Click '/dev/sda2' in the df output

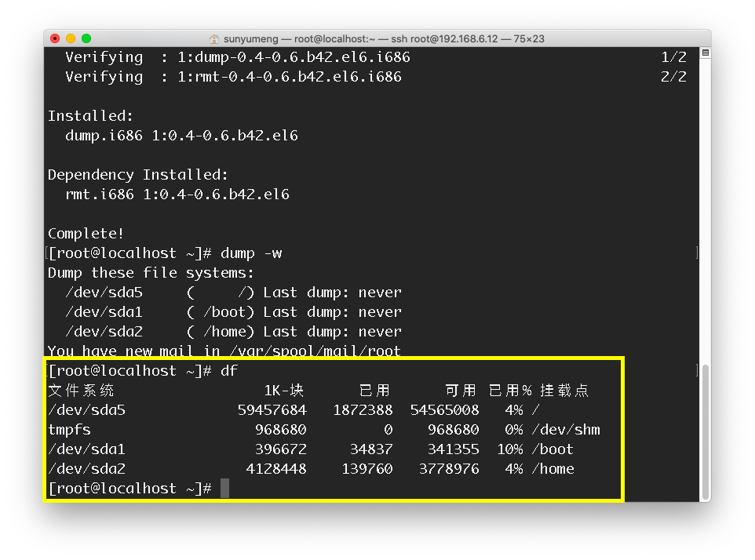click(x=86, y=469)
